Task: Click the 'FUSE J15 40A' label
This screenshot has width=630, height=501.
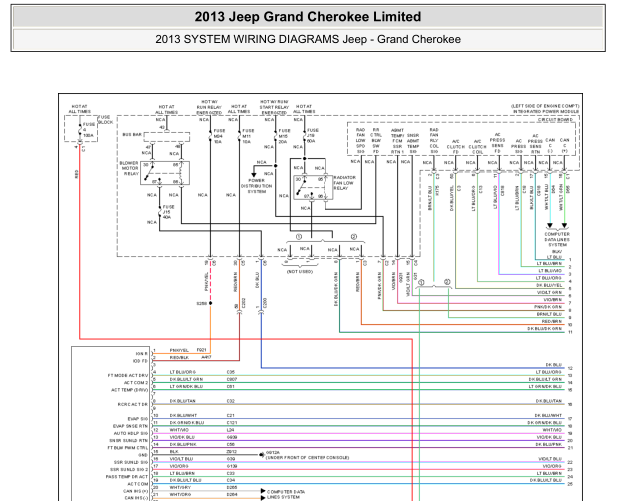Action: coord(168,212)
